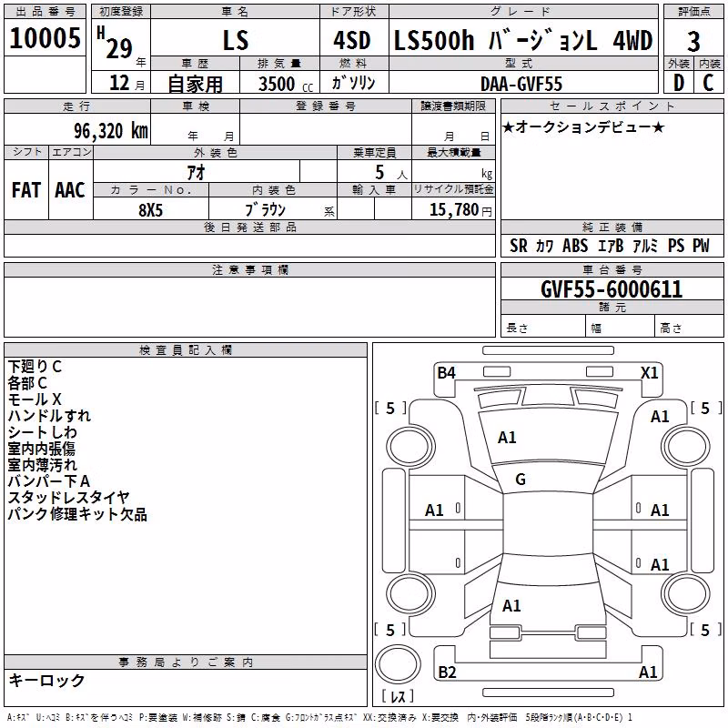728x728 pixels.
Task: Select the inspector note 各部C
Action: (27, 383)
